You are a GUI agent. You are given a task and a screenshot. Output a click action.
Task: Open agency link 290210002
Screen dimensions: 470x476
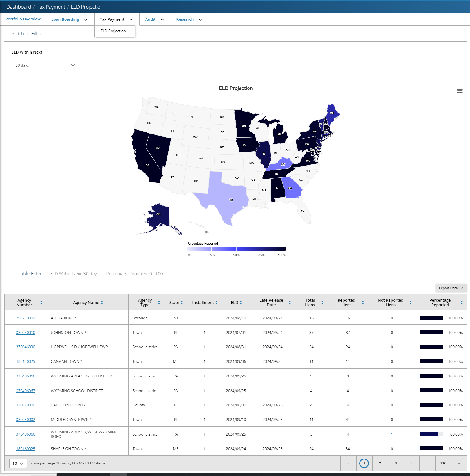(25, 318)
